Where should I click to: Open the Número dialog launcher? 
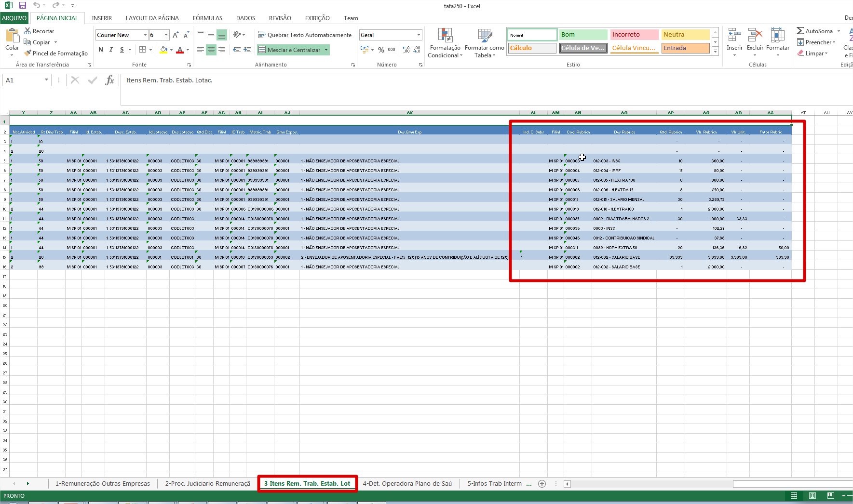tap(420, 65)
